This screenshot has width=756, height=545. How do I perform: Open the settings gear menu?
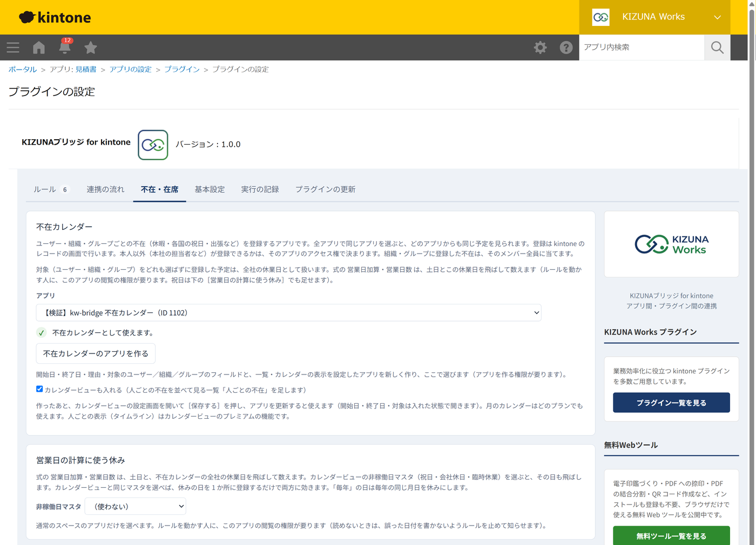540,47
